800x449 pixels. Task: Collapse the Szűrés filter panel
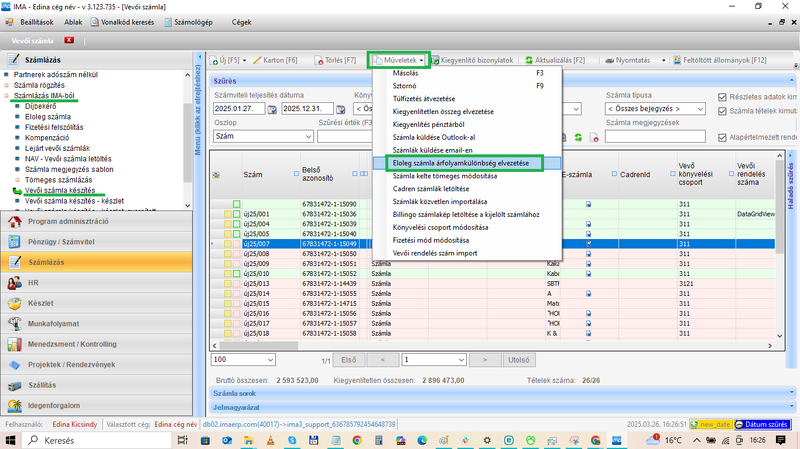pos(791,81)
